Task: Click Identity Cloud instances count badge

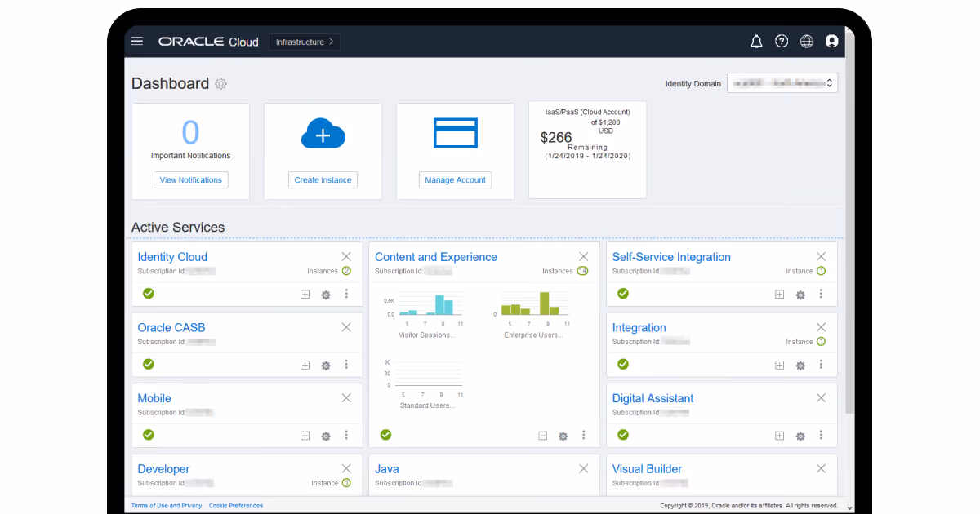Action: coord(346,271)
